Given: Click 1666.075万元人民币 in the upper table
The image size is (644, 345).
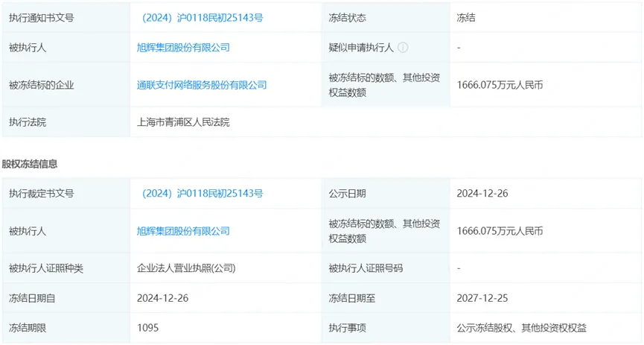Looking at the screenshot, I should click(x=500, y=85).
